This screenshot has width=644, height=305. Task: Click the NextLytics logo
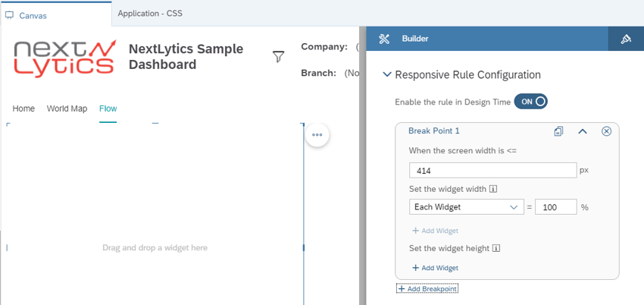coord(65,57)
